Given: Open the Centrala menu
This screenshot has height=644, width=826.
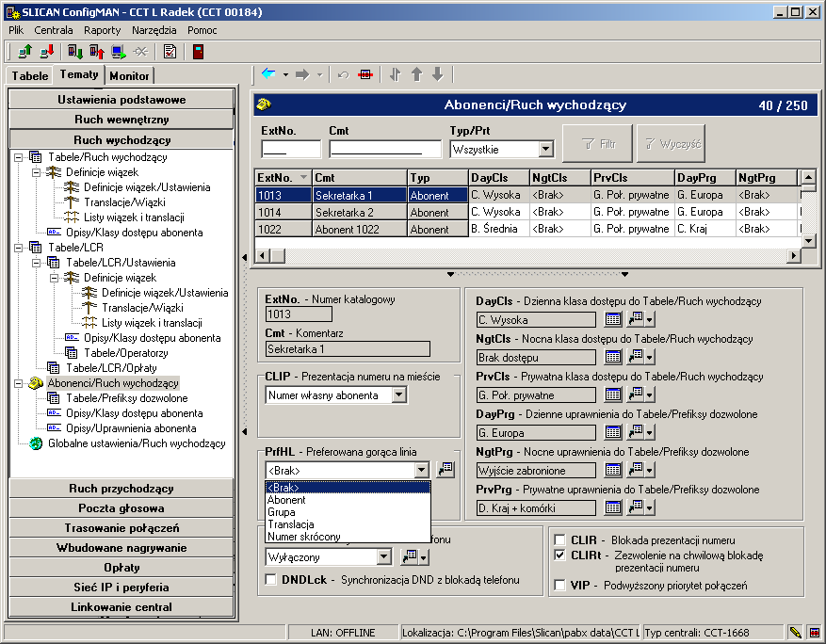Looking at the screenshot, I should click(53, 30).
